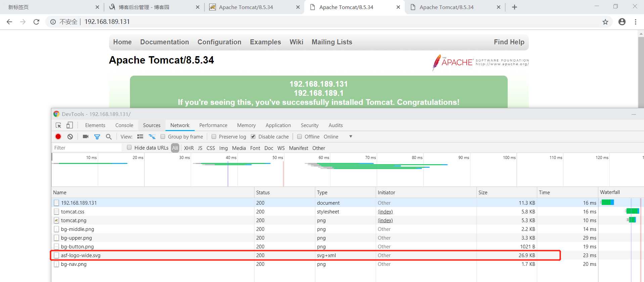The width and height of the screenshot is (644, 282).
Task: Clear the network log
Action: [x=70, y=136]
